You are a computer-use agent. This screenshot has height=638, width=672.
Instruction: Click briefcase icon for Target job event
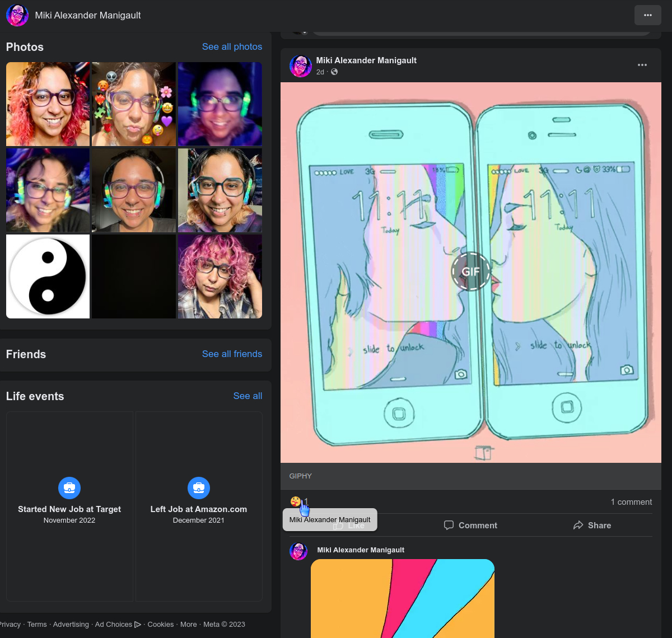tap(69, 488)
